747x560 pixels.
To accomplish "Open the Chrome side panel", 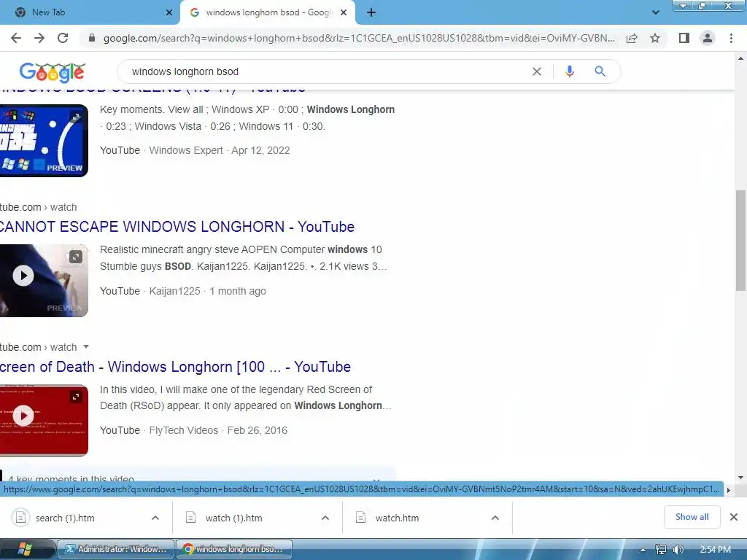I will pos(684,38).
